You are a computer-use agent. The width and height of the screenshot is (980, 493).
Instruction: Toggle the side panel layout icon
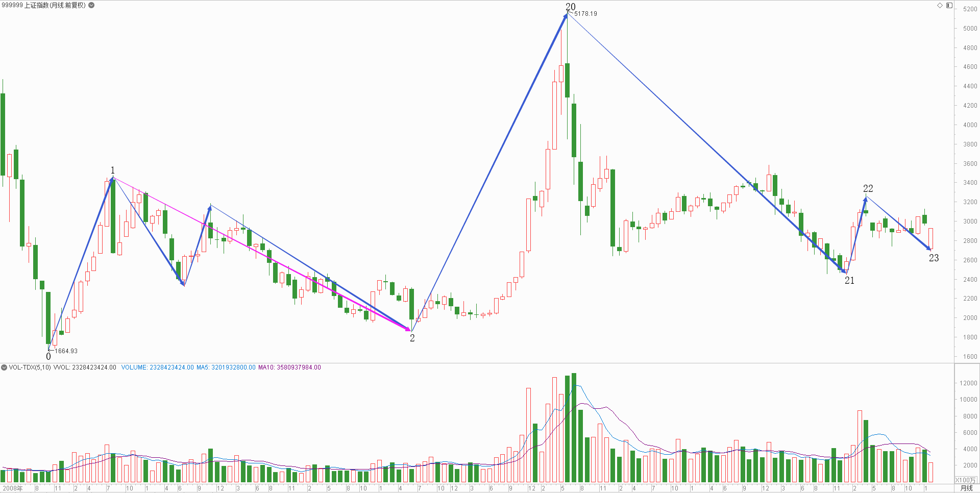[x=949, y=5]
